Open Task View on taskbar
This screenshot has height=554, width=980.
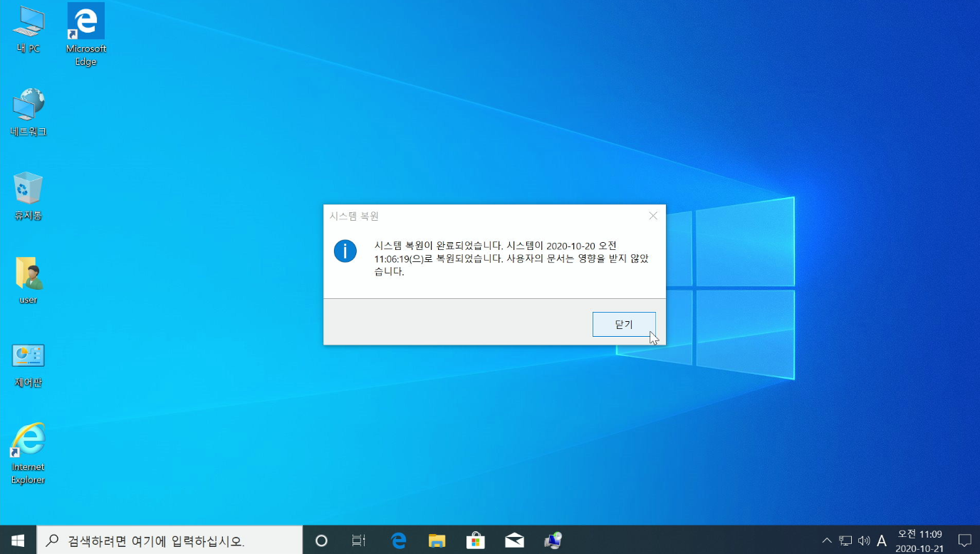(359, 540)
